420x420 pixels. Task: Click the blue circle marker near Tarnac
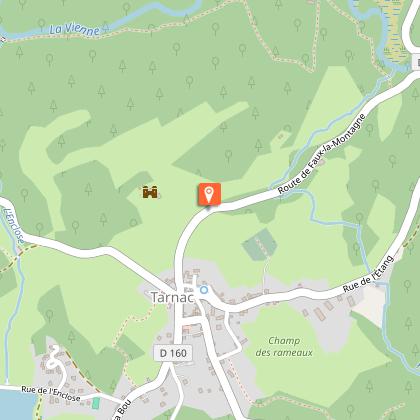[x=204, y=290]
